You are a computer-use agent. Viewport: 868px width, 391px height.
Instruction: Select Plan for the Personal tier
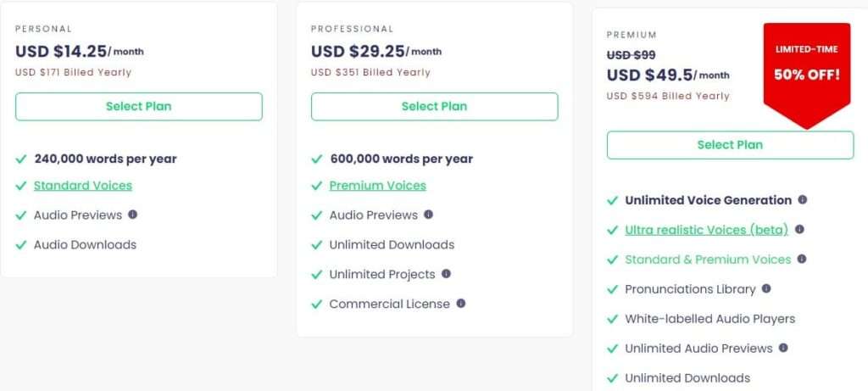(138, 106)
